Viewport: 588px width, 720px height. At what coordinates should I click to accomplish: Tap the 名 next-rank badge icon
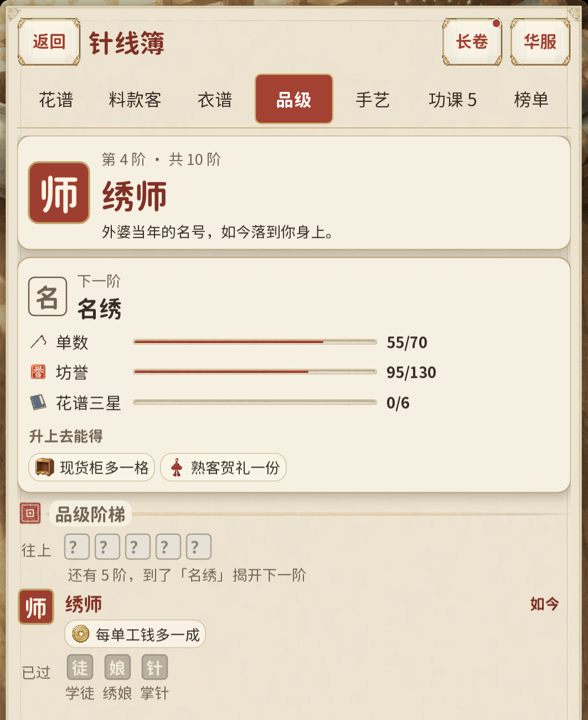[48, 297]
